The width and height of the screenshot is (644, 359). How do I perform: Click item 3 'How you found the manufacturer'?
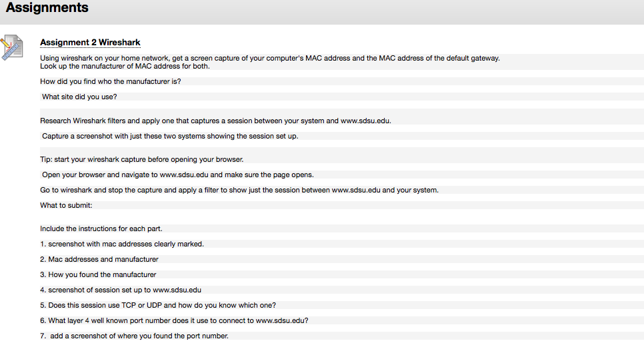coord(98,274)
